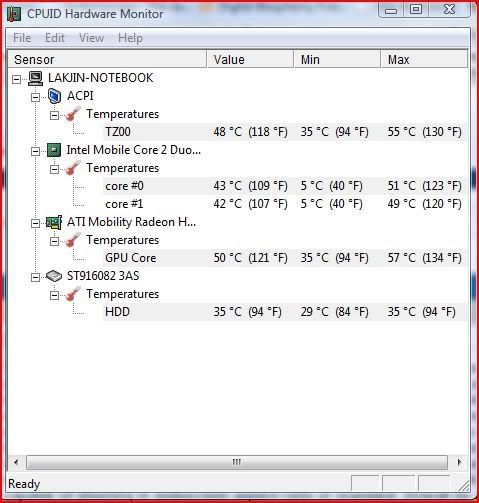Screen dimensions: 479x503
Task: Click the ST916082 3AS hard drive icon
Action: click(54, 276)
